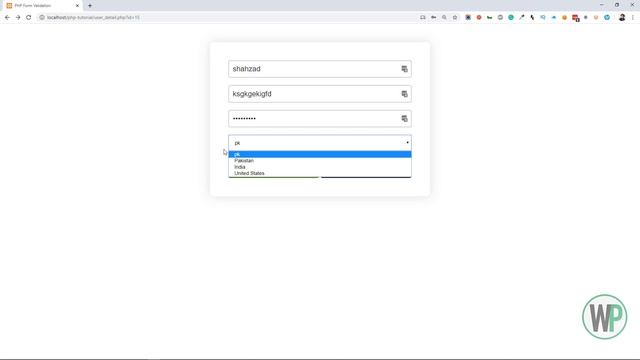
Task: View site information icon in address bar
Action: tap(42, 18)
